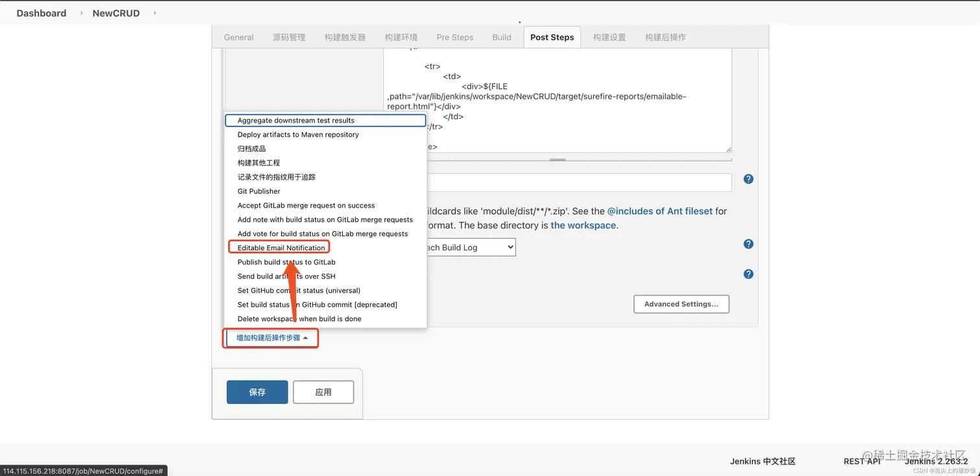Expand the arrow after NewCRUD breadcrumb

click(155, 13)
